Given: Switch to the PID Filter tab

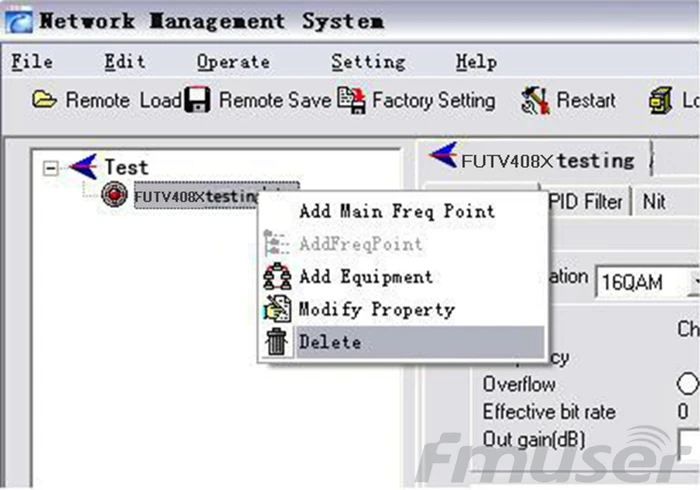Looking at the screenshot, I should pyautogui.click(x=585, y=202).
